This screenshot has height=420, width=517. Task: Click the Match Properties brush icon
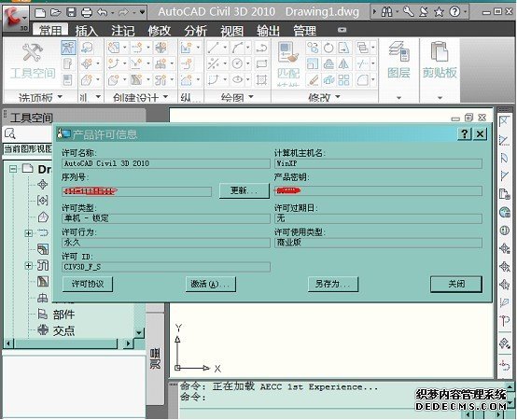point(287,52)
